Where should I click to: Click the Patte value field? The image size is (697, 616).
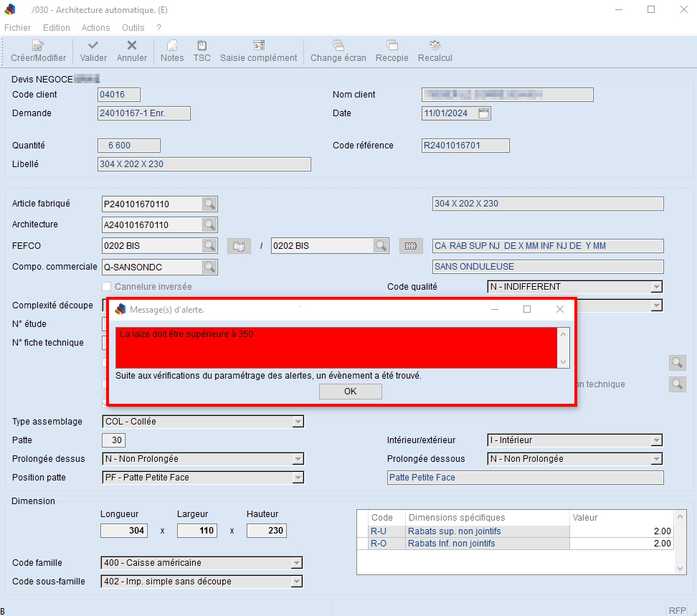point(114,440)
